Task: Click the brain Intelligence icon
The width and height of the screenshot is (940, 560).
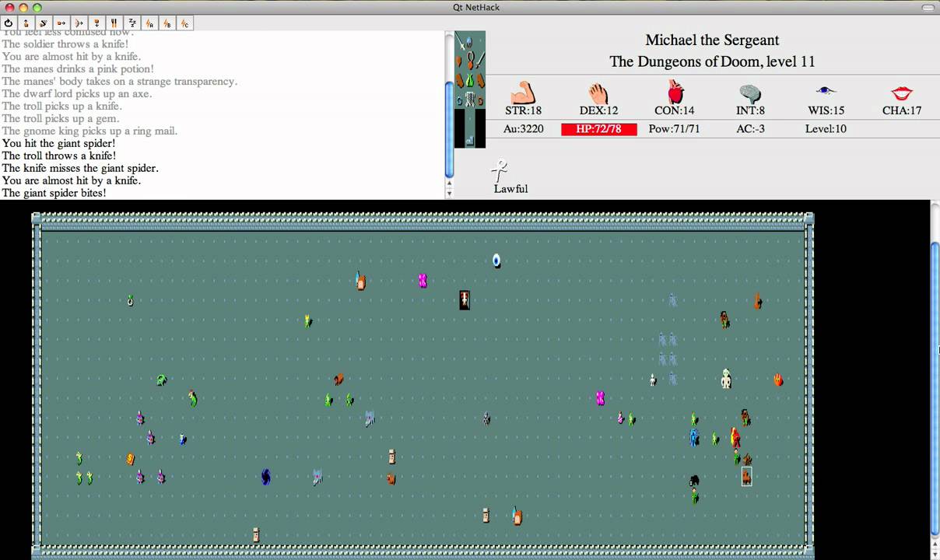Action: click(x=750, y=94)
